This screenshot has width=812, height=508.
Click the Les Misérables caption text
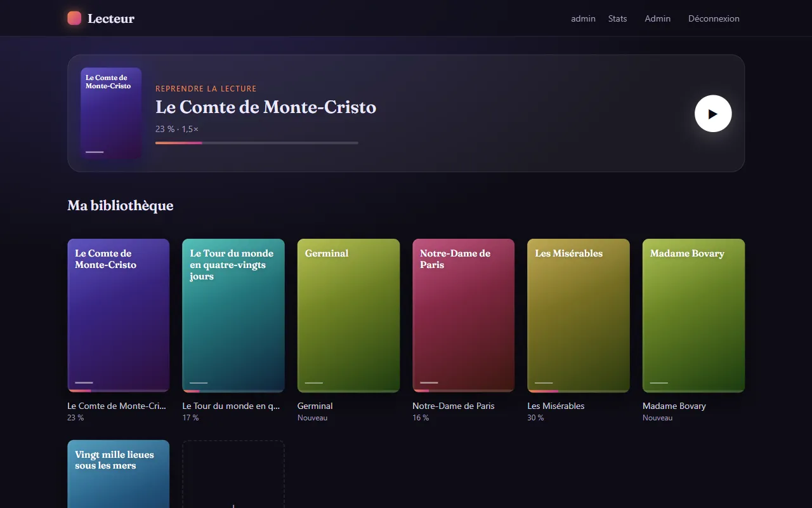tap(556, 406)
